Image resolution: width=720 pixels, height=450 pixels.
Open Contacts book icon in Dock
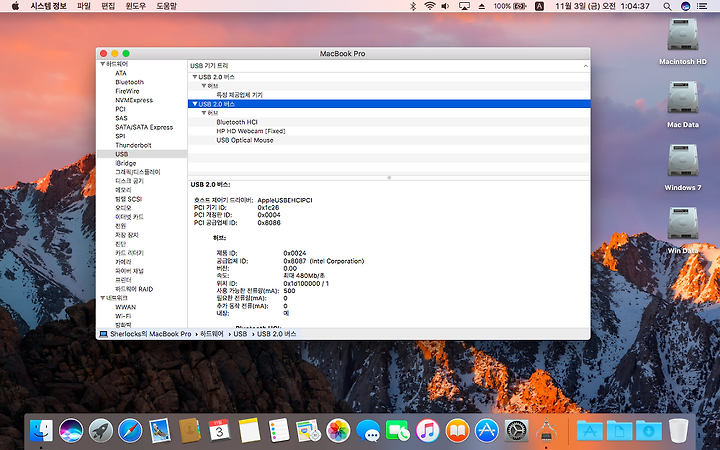click(x=190, y=431)
